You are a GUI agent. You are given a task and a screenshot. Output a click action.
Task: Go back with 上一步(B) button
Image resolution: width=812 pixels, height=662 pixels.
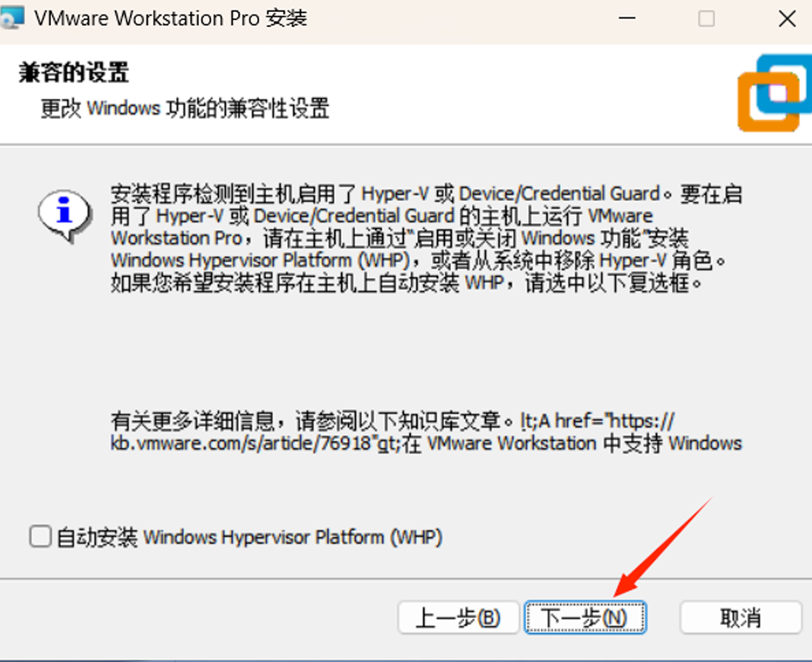(458, 618)
